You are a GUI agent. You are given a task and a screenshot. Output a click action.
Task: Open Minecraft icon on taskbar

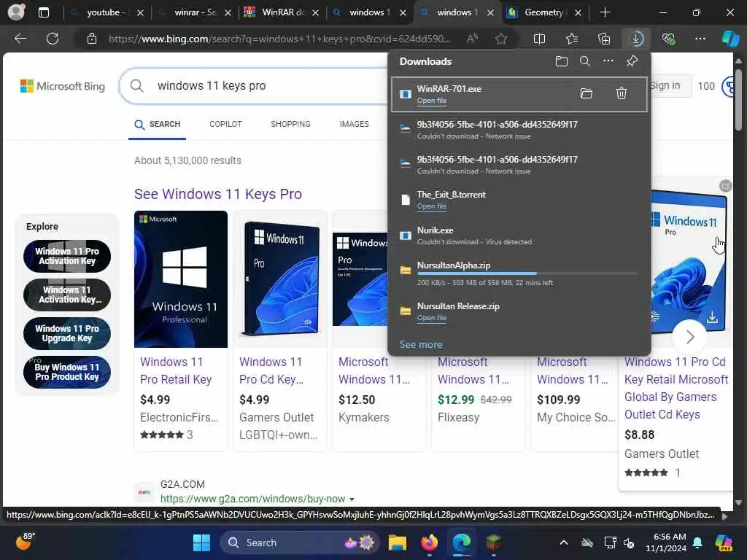494,542
